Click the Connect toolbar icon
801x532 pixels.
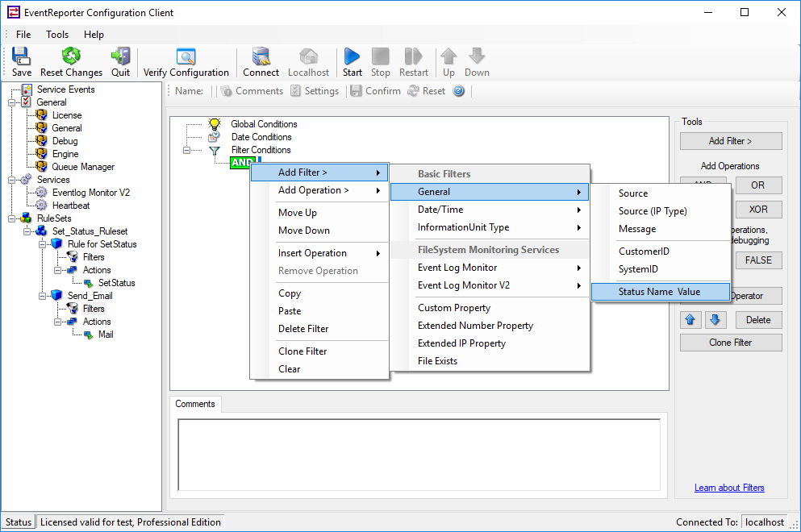pyautogui.click(x=261, y=56)
